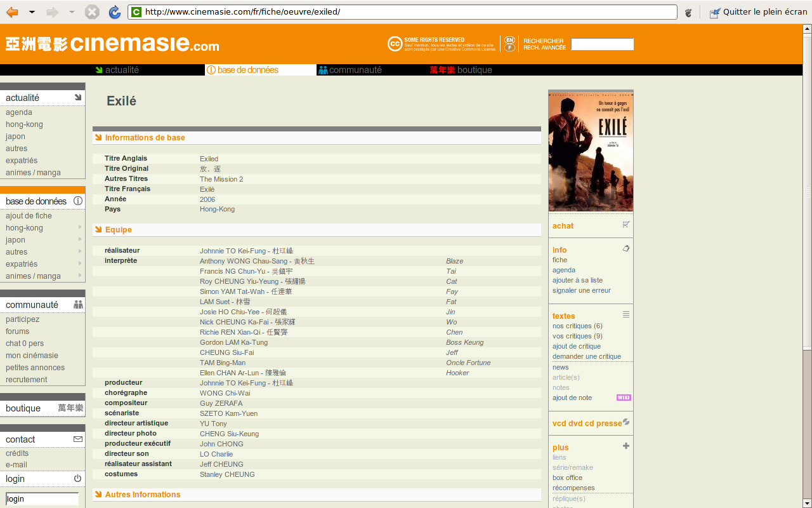Expand the animes / manga database submenu
Viewport: 812px width, 508px height.
tap(80, 276)
